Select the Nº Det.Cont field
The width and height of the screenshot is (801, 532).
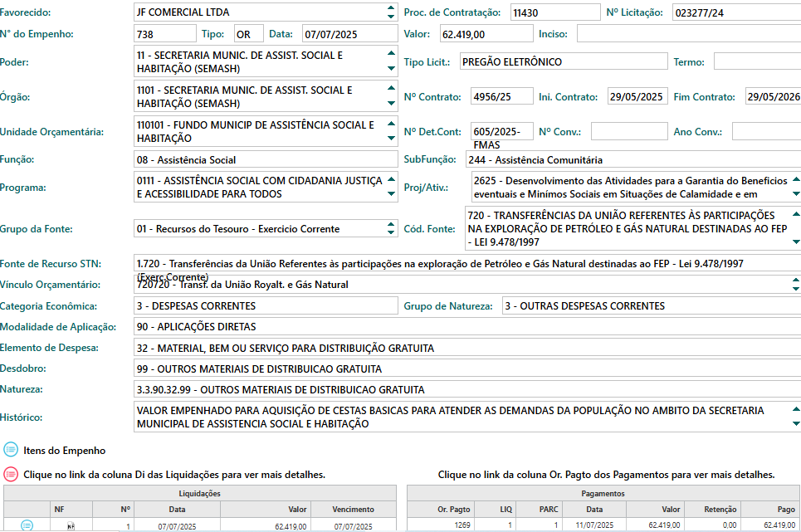(501, 131)
